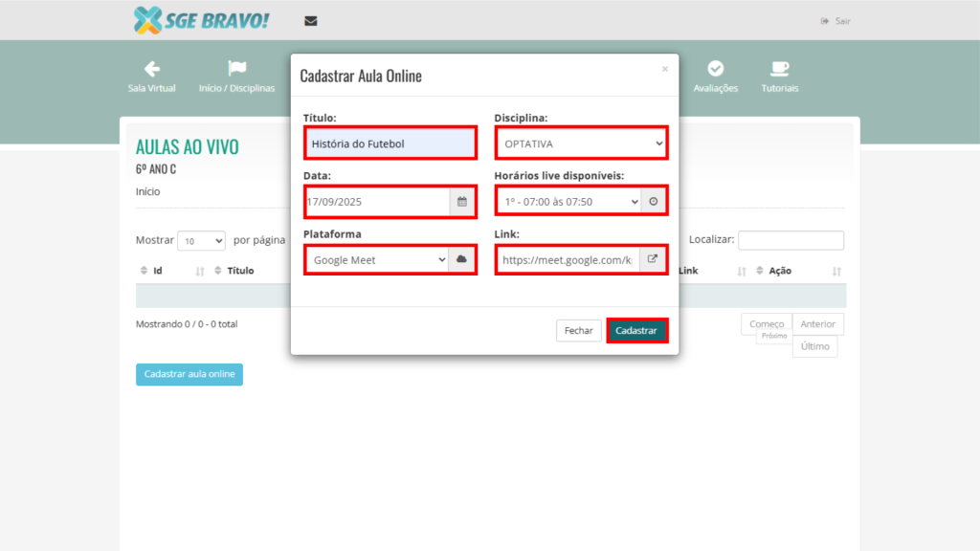Viewport: 980px width, 551px height.
Task: Expand the Disciplina dropdown showing OPTATIVA
Action: [580, 144]
